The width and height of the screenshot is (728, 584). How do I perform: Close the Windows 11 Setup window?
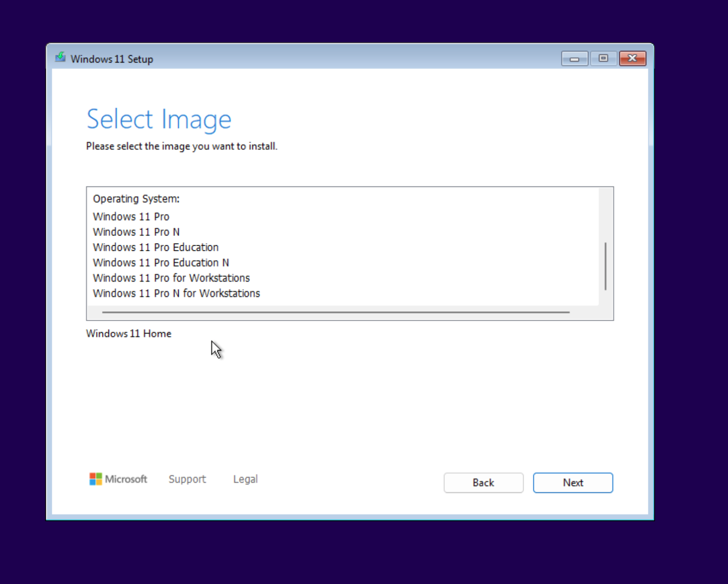(x=632, y=58)
